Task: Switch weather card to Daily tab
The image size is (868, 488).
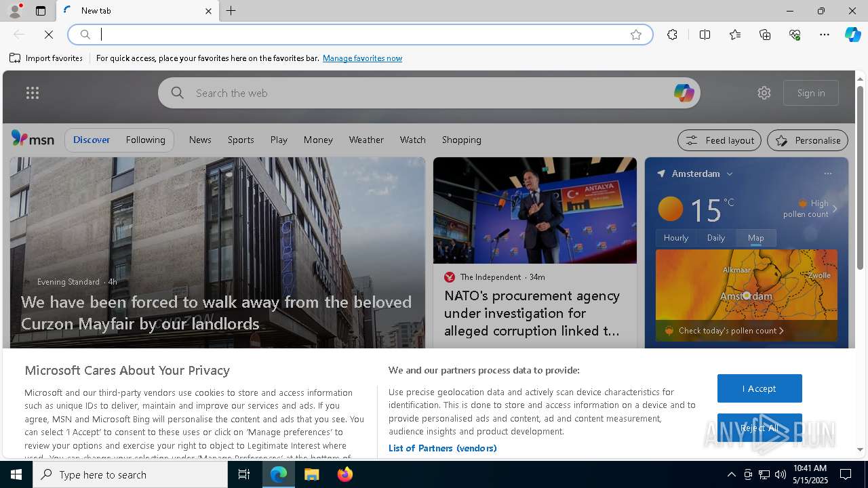Action: [716, 238]
